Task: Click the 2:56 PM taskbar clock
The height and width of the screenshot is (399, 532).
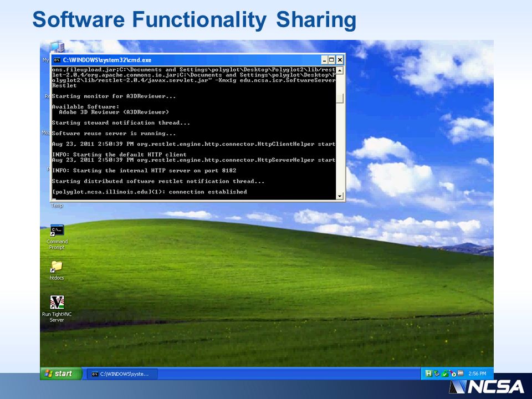Action: [x=477, y=374]
